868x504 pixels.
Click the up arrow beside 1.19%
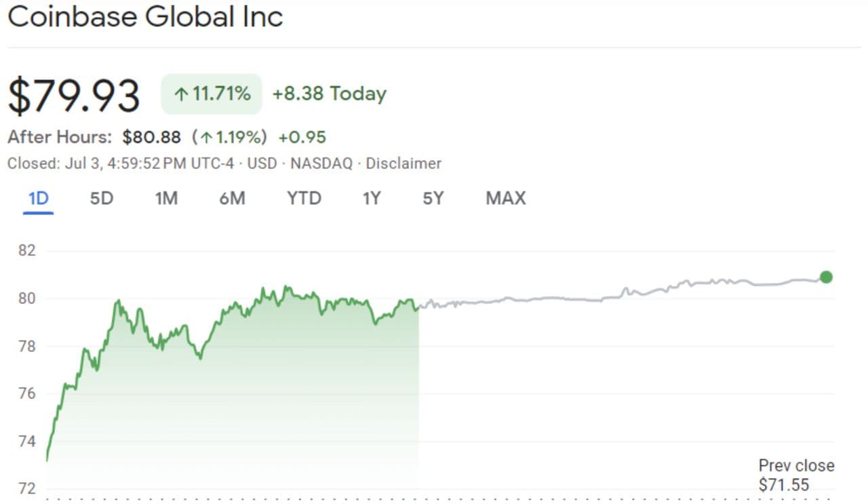click(x=208, y=138)
